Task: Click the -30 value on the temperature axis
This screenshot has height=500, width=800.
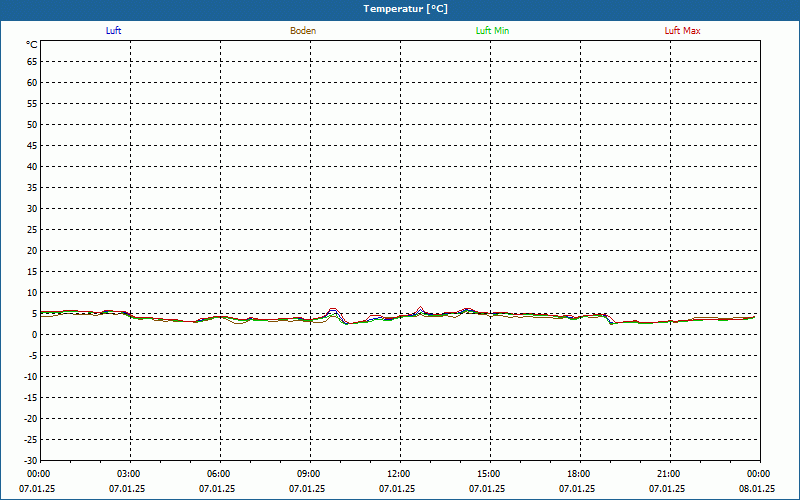Action: coord(31,461)
